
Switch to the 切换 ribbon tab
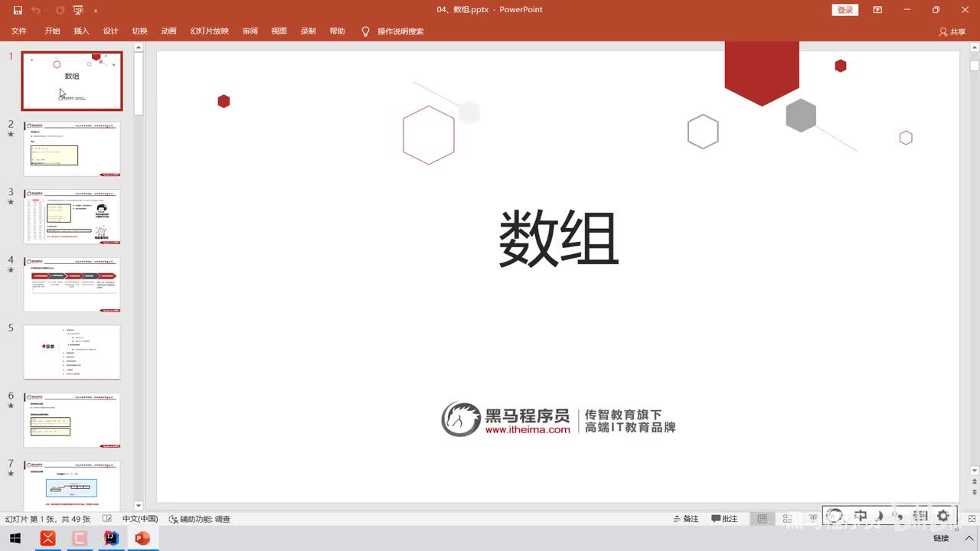[x=139, y=31]
